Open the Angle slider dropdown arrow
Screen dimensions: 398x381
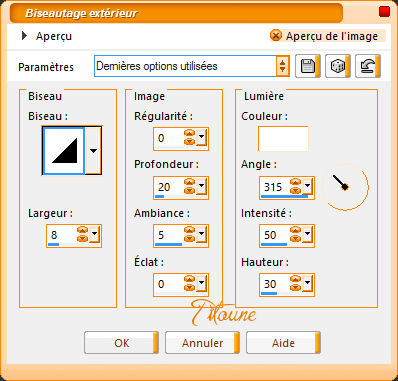tap(307, 186)
